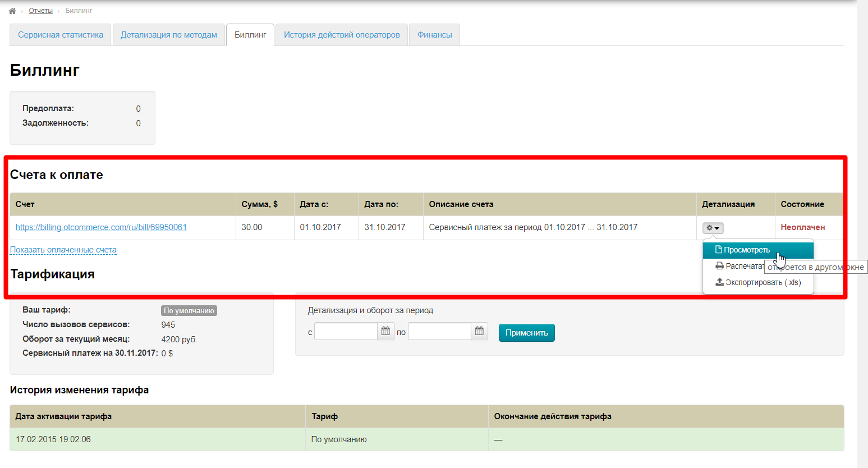Click the 'с' date input field
This screenshot has width=868, height=468.
coord(345,331)
